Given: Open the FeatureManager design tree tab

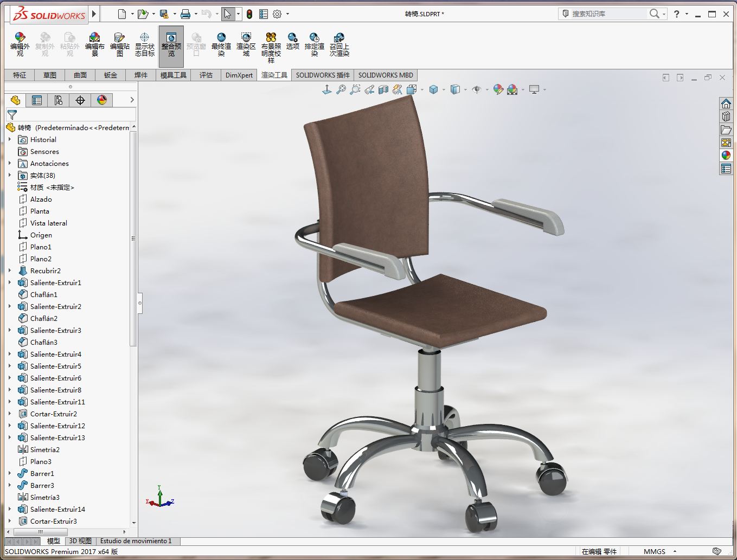Looking at the screenshot, I should coord(15,100).
